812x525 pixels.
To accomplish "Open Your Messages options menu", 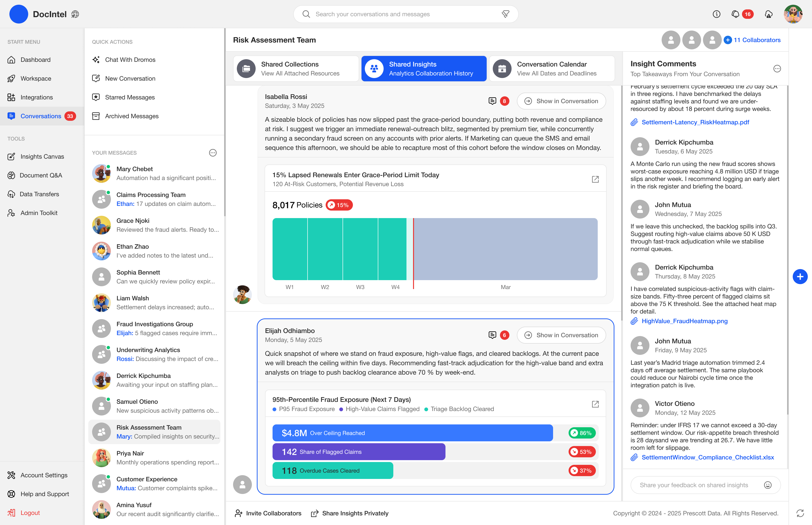I will click(x=213, y=153).
